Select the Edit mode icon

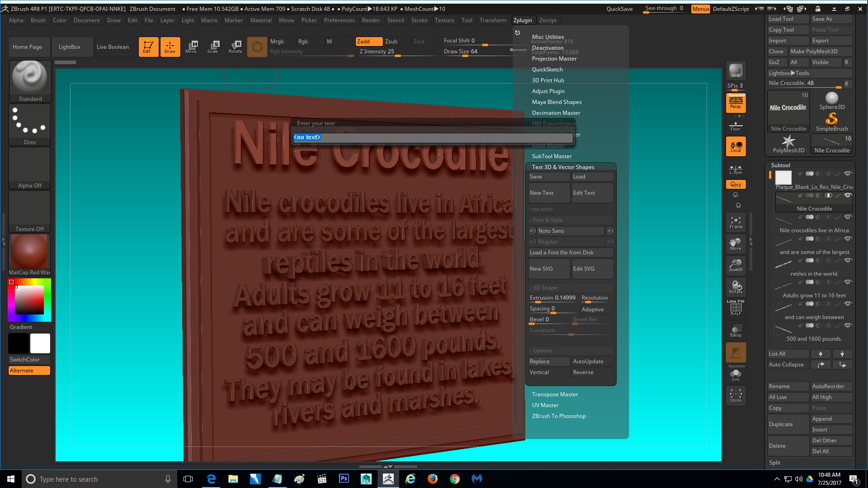tap(148, 47)
